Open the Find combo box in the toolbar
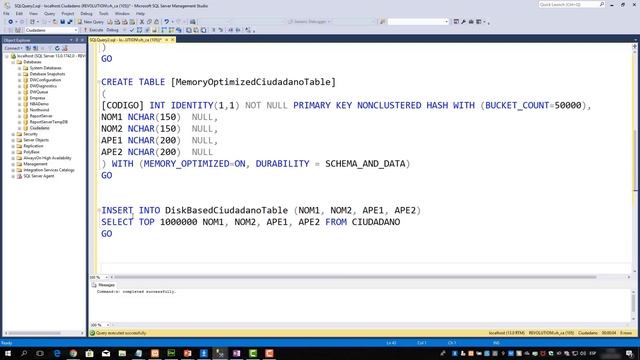The width and height of the screenshot is (640, 360). tap(418, 22)
